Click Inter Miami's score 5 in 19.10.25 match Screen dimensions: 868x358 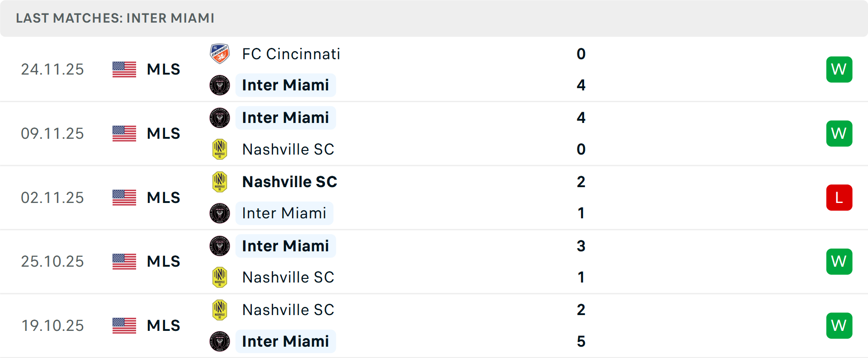click(581, 341)
